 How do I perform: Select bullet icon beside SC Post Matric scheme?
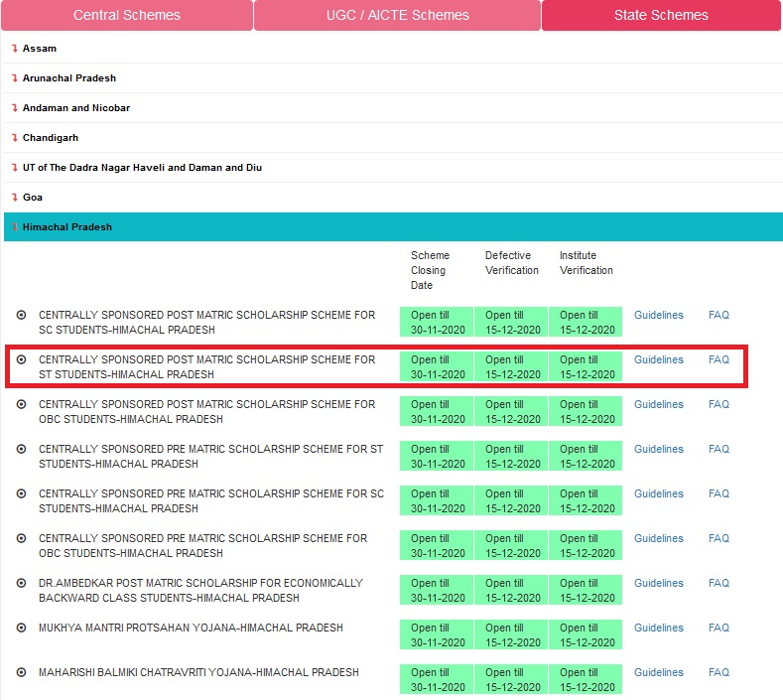[x=21, y=315]
